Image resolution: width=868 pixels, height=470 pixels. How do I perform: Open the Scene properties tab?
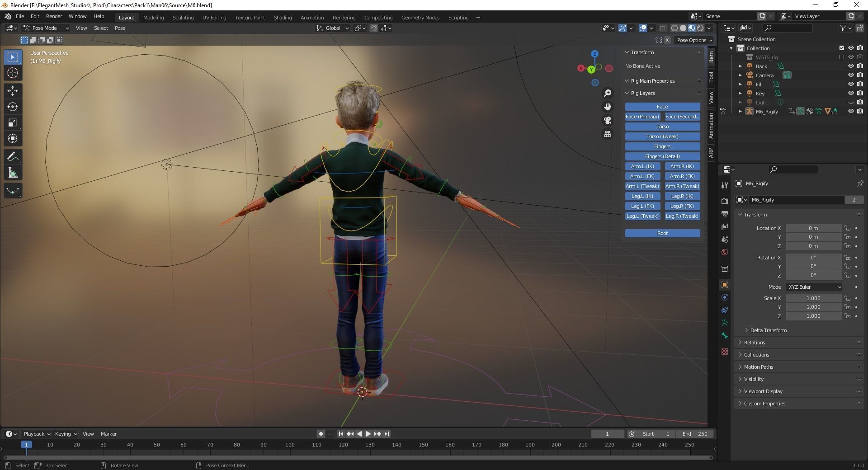click(725, 240)
